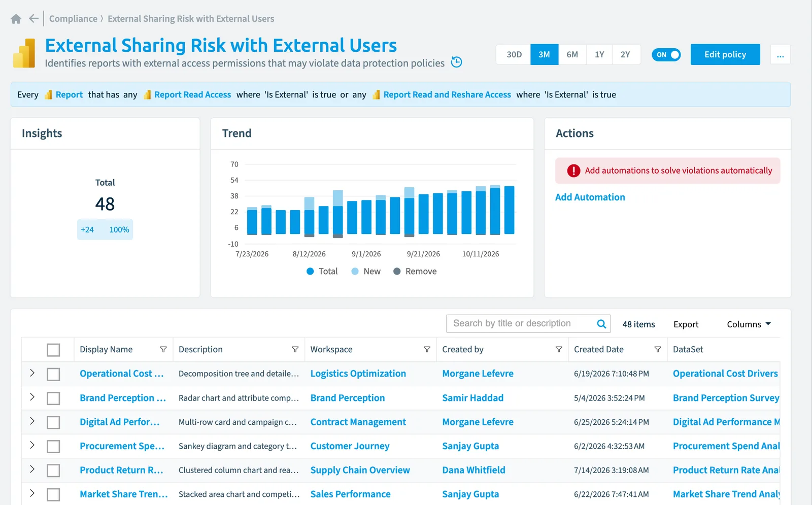This screenshot has width=812, height=505.
Task: Open the Report Read and Reshare Access link
Action: click(447, 95)
